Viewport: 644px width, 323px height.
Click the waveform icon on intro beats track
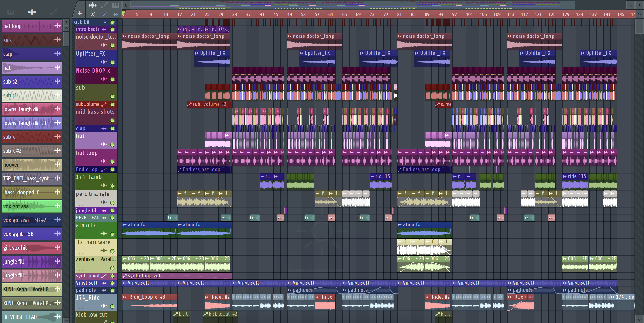104,29
